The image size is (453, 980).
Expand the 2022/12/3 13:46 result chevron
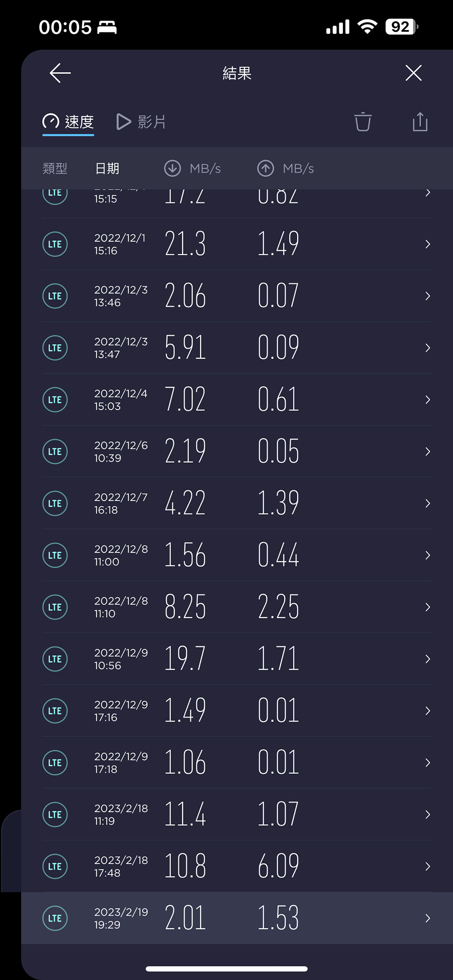[x=428, y=296]
